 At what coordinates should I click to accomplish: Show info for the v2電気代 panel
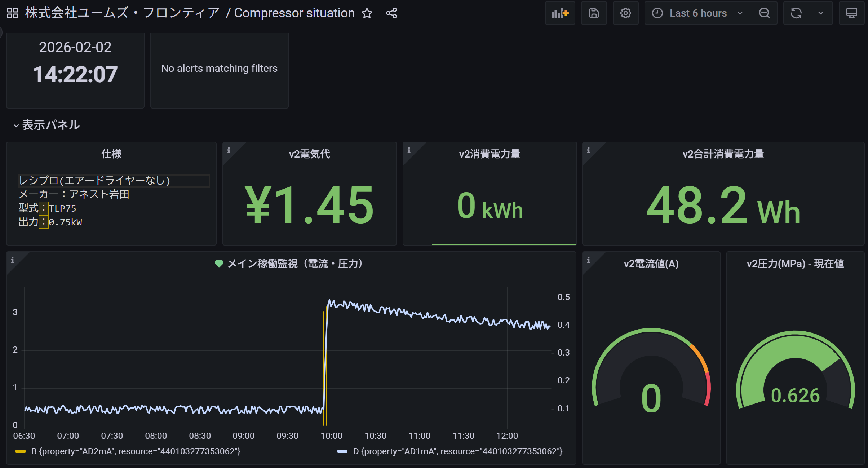point(229,150)
